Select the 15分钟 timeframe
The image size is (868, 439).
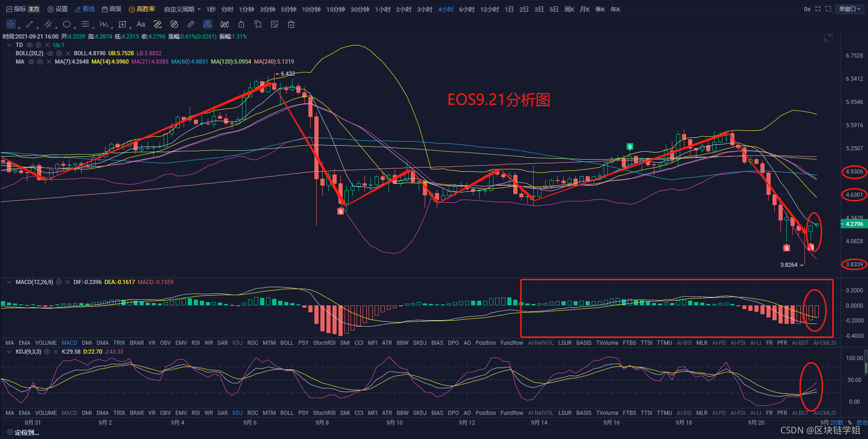pos(336,9)
